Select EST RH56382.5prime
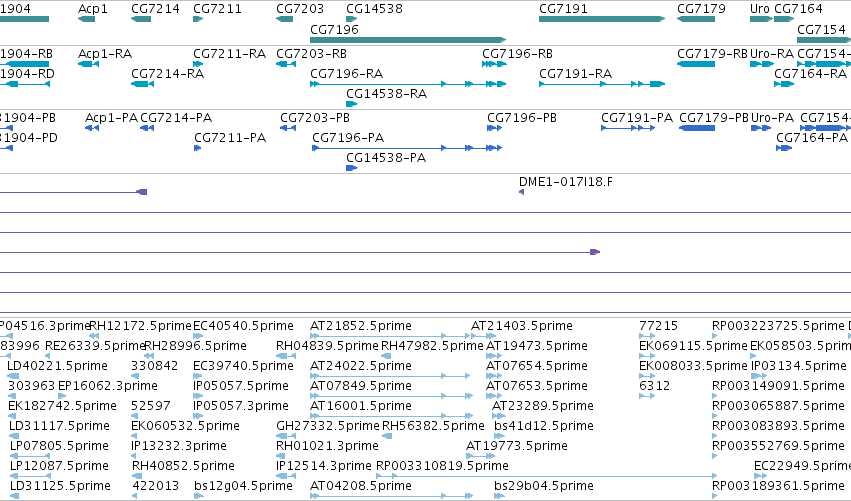Screen dimensions: 851x501 point(434,426)
